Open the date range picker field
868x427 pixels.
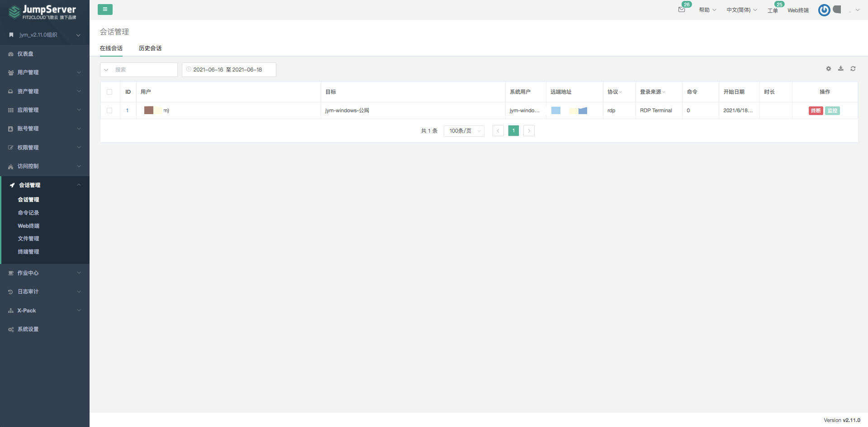point(228,69)
